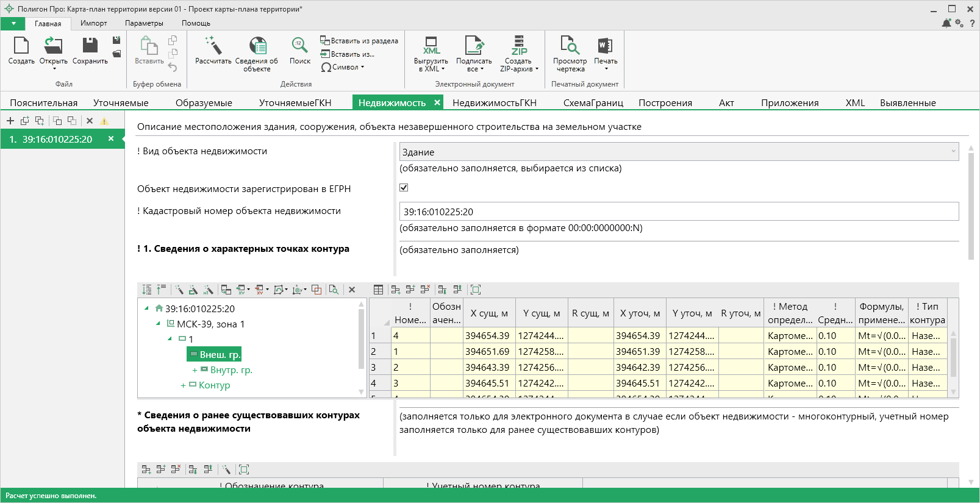Close the Недвижимость tab with X
980x503 pixels.
click(x=437, y=102)
